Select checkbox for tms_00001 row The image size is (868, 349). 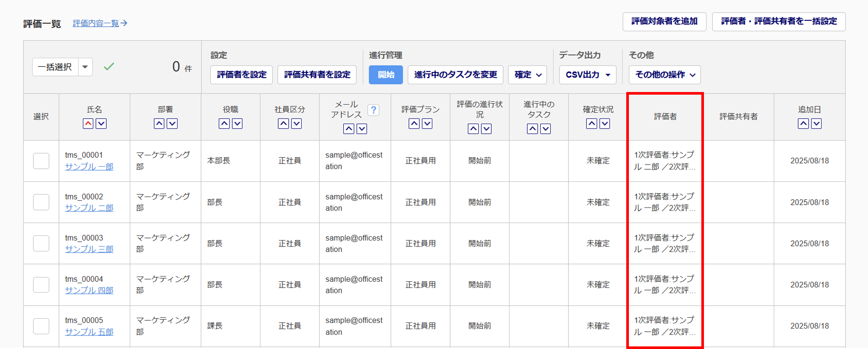pos(41,161)
